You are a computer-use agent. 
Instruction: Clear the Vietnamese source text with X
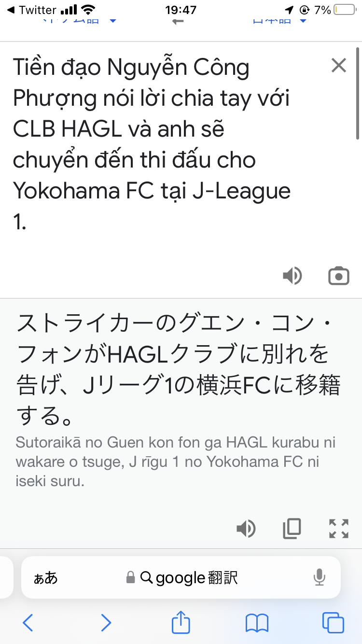click(339, 65)
